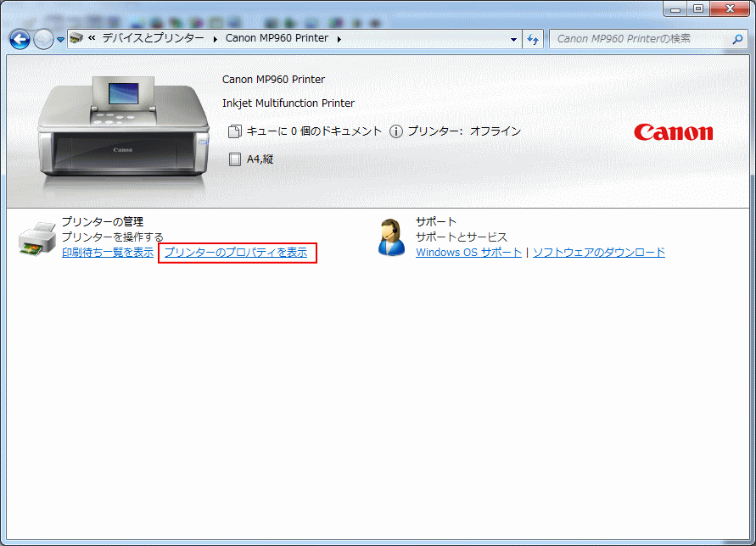Click the Forward navigation arrow button
Screen dimensions: 756x546
43,39
